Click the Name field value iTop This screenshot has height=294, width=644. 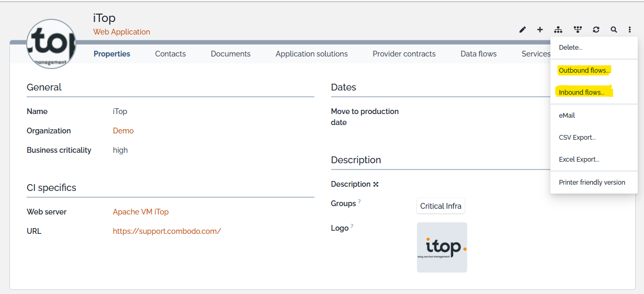coord(120,111)
